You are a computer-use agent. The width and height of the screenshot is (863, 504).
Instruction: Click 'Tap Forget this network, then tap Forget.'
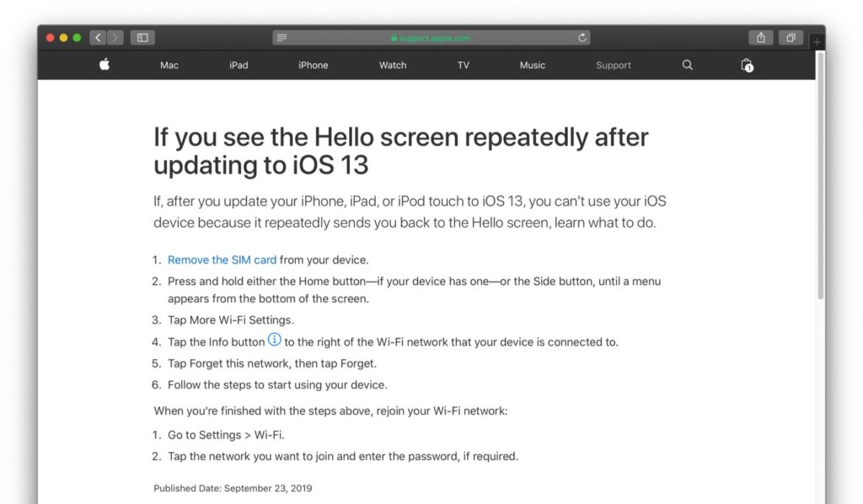point(272,363)
